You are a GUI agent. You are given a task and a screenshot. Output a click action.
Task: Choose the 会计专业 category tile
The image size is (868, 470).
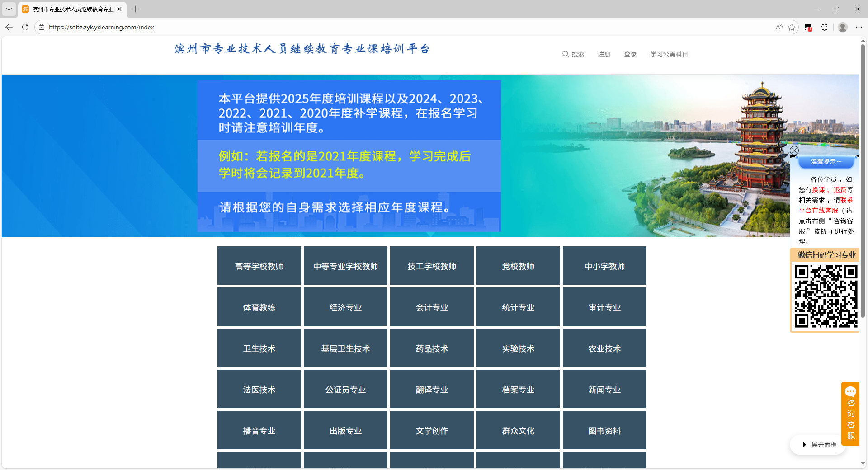tap(432, 307)
